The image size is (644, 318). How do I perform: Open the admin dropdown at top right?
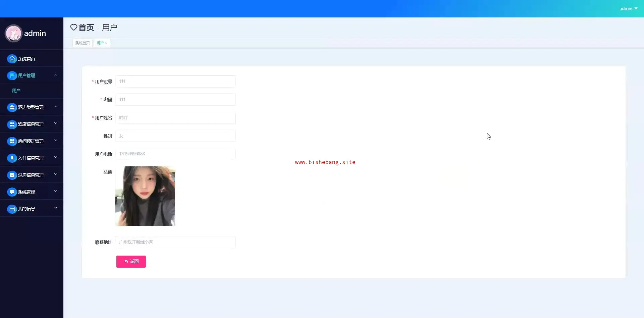click(628, 8)
